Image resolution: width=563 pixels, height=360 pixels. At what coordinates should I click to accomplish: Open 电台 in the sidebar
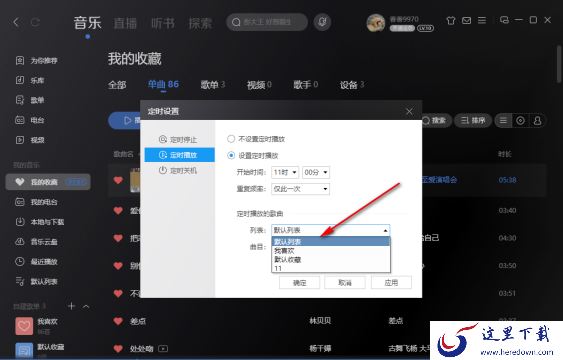30,120
